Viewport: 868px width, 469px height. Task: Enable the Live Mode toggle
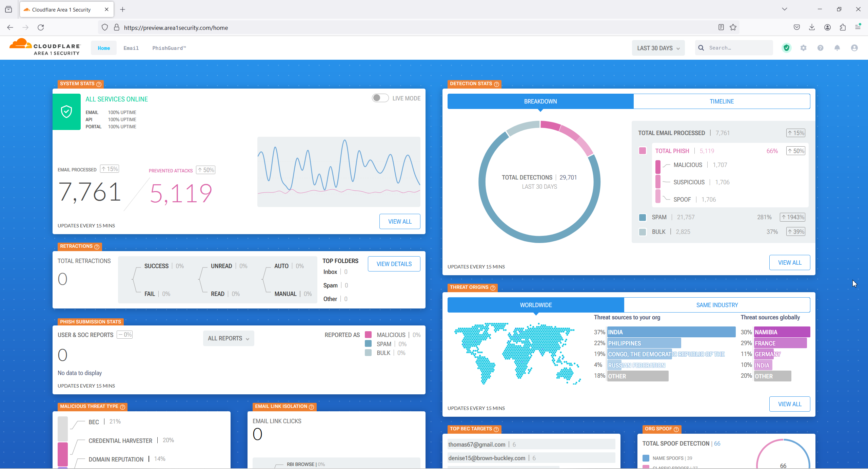click(380, 98)
